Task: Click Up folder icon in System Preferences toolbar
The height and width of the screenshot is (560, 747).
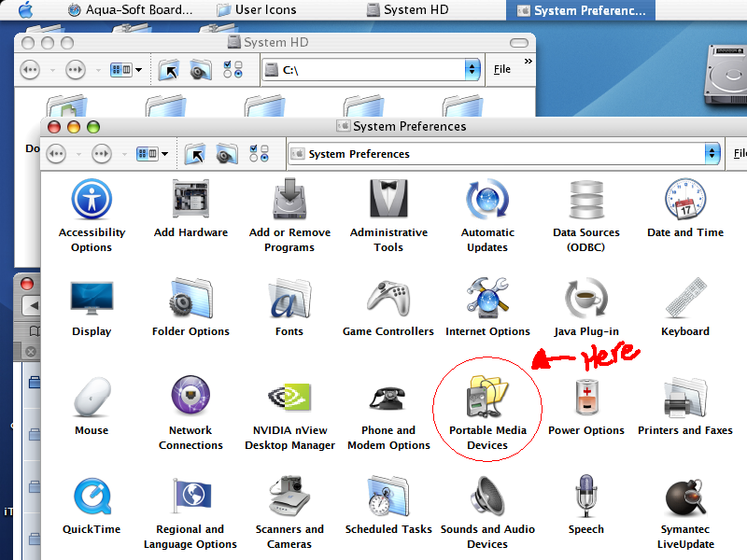Action: coord(195,154)
